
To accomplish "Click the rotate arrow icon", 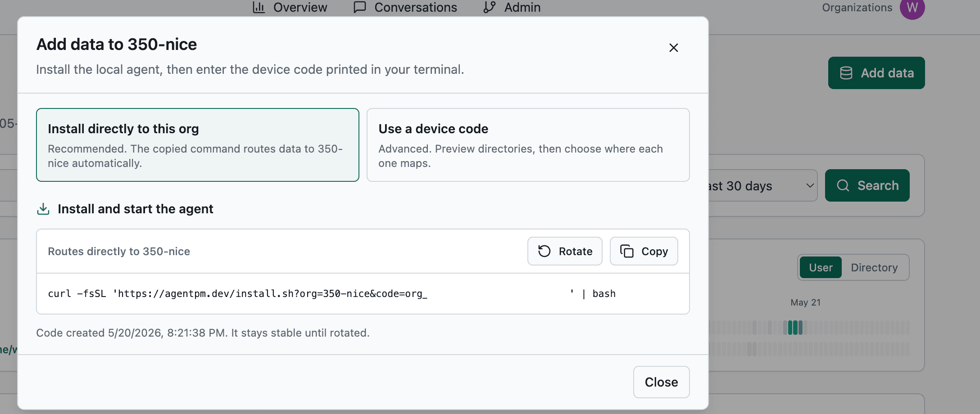I will coord(544,251).
